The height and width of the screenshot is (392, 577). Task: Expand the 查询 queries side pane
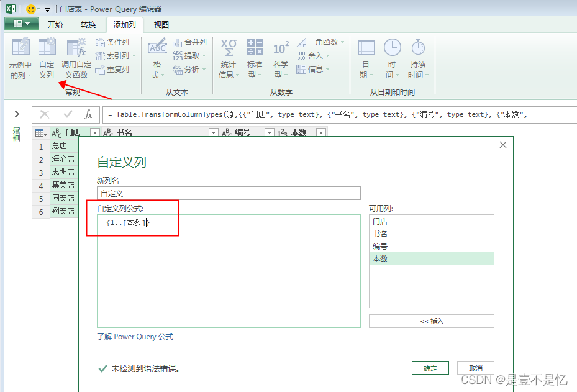click(17, 114)
